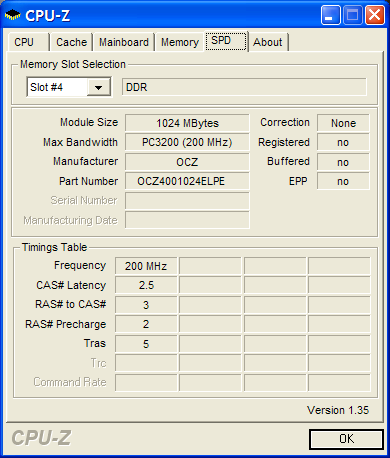Select the Memory tab

coord(180,42)
